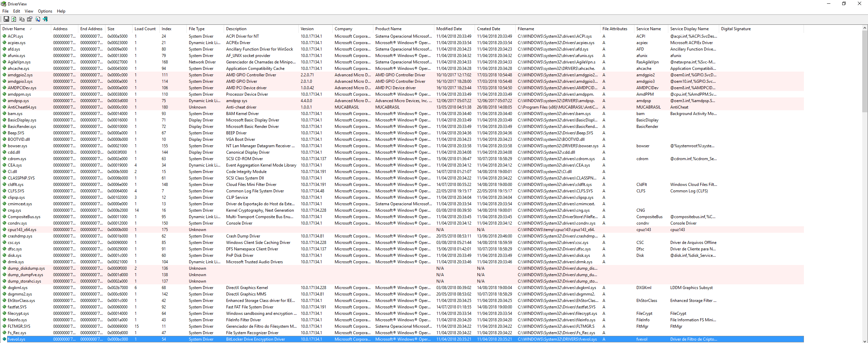Sort by the Driver Name column header
This screenshot has width=868, height=343.
pos(14,29)
